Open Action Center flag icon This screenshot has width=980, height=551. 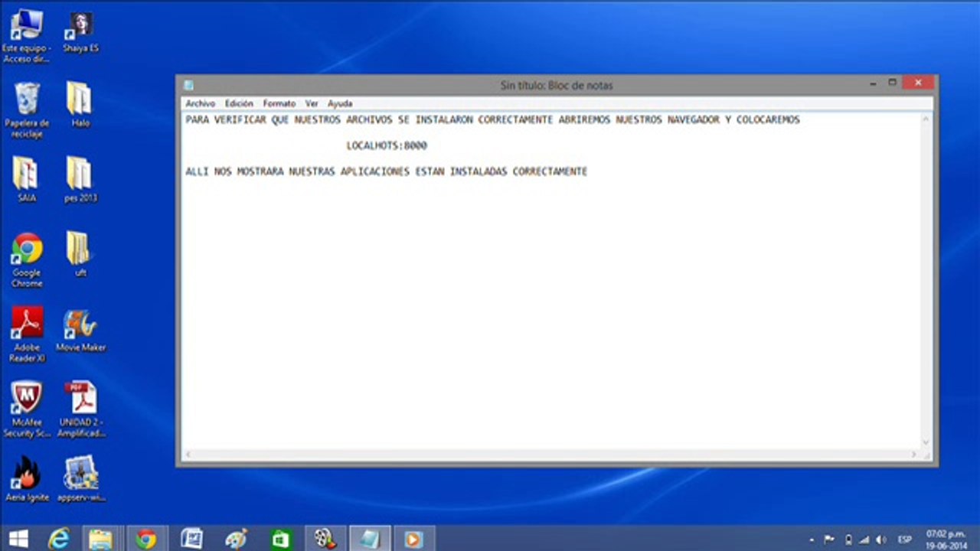(829, 540)
